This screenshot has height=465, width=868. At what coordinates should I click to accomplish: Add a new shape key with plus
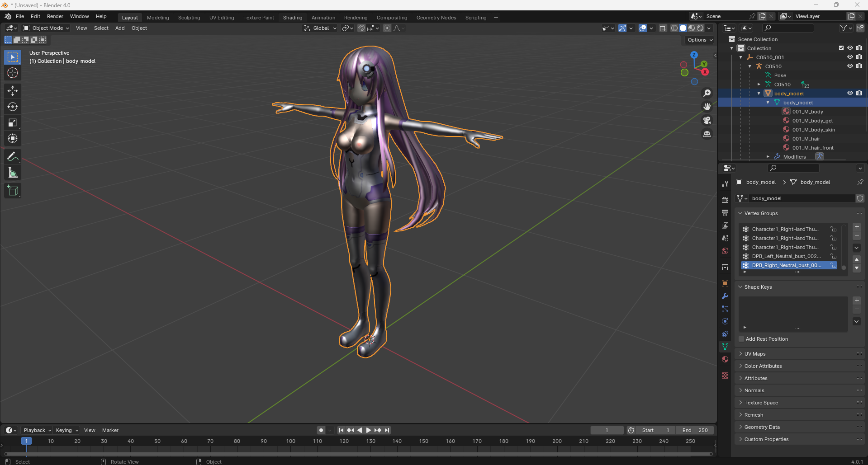[x=857, y=301]
